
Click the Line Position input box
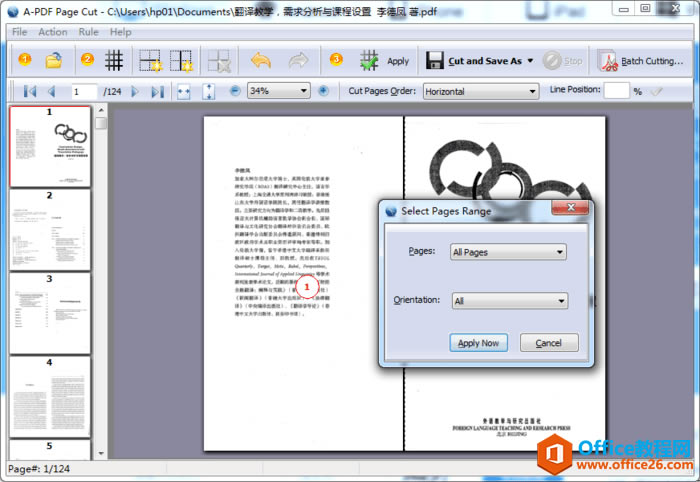click(x=617, y=91)
